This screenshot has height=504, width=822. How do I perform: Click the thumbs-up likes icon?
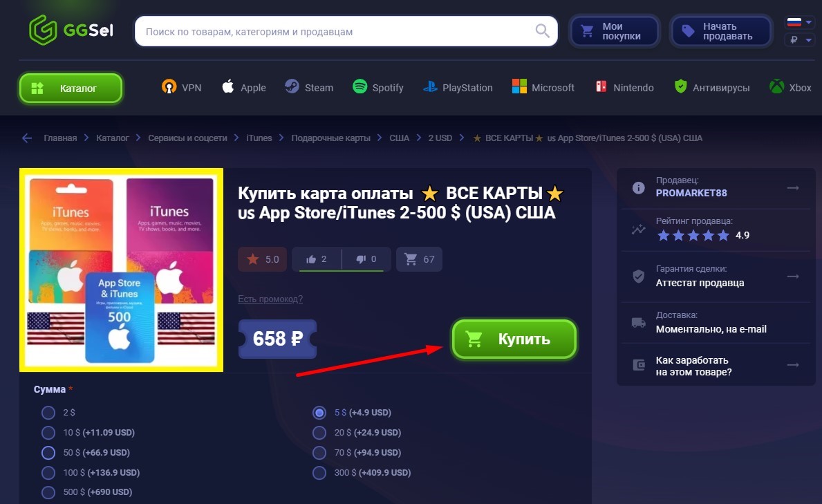[x=311, y=259]
